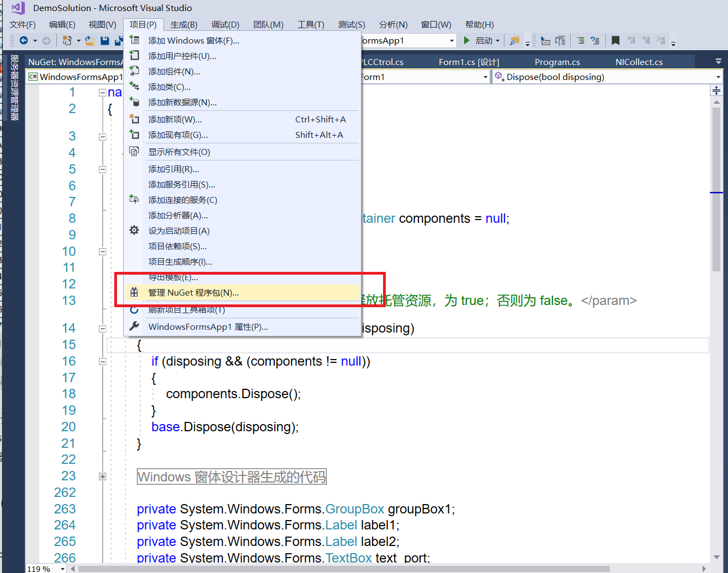
Task: Collapse the code block at line 5
Action: click(x=103, y=170)
